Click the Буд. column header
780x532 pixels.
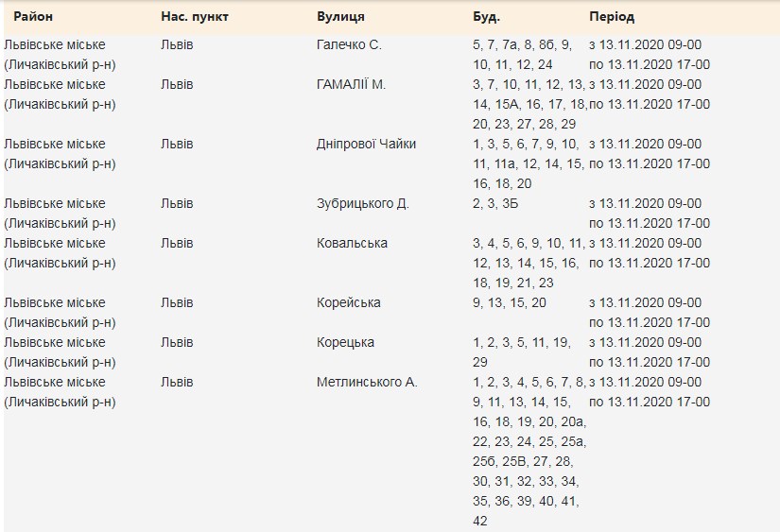pyautogui.click(x=486, y=17)
